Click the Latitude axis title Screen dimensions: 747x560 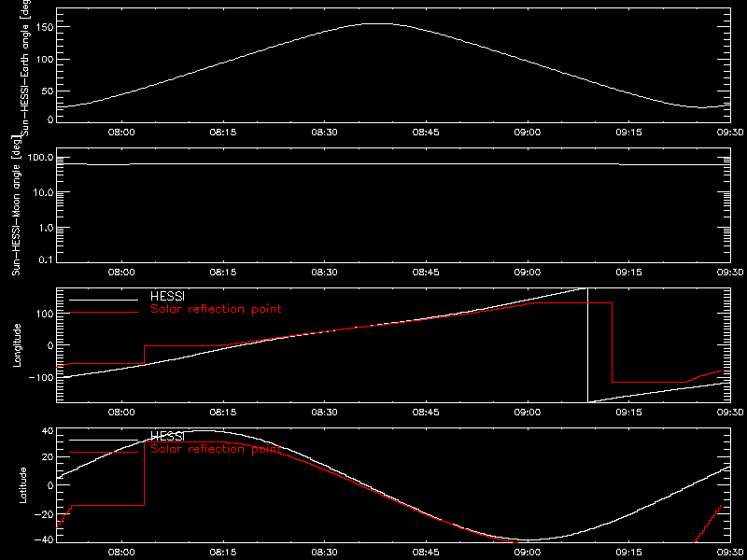point(22,485)
